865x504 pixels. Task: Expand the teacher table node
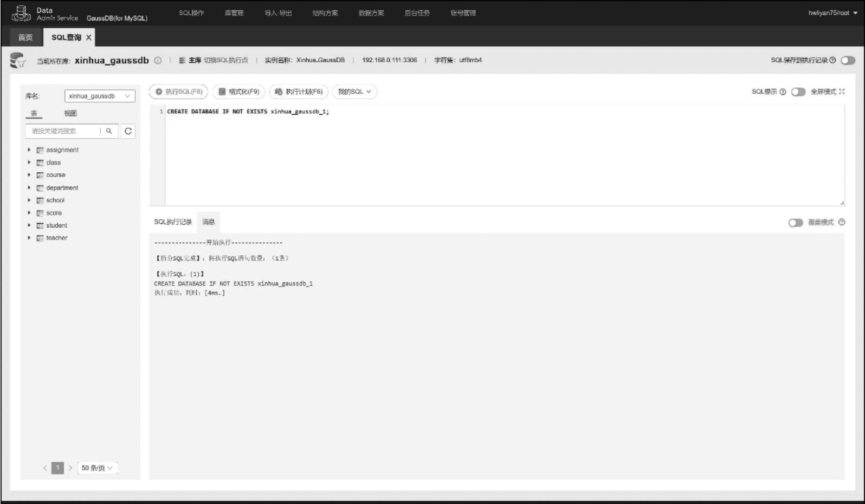[x=29, y=237]
